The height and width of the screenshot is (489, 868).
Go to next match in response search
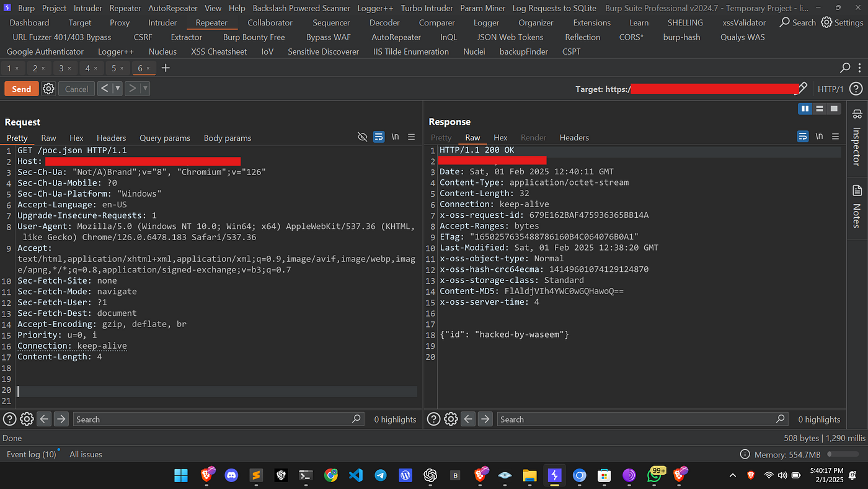coord(485,419)
